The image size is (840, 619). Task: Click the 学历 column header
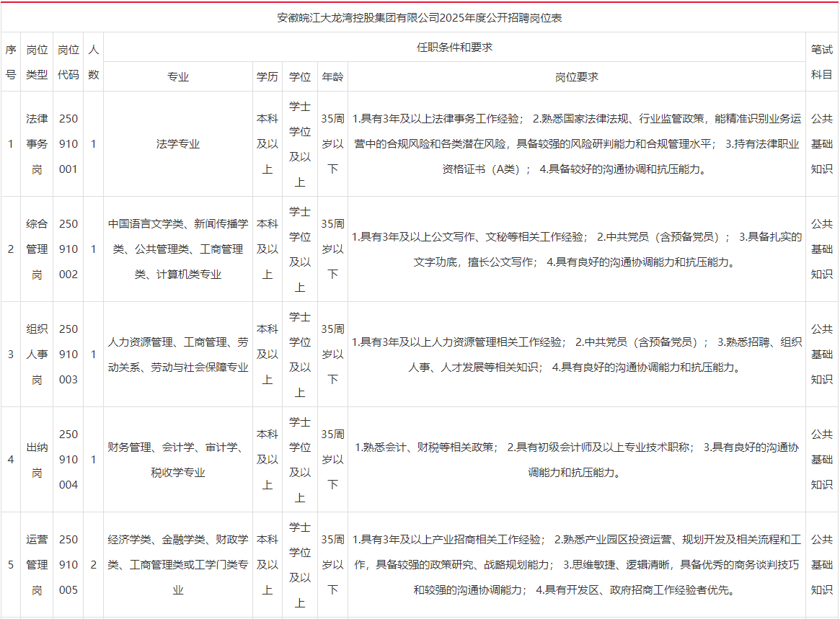point(268,76)
